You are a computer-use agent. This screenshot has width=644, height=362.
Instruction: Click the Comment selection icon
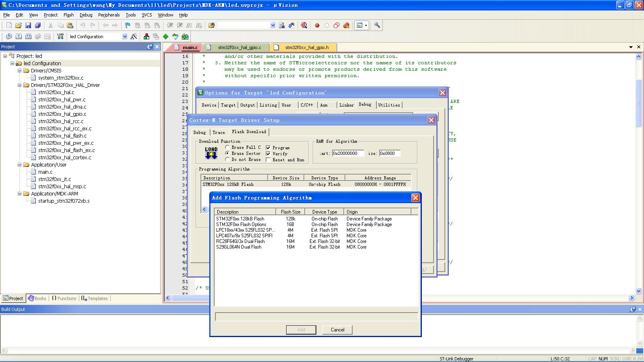[189, 25]
